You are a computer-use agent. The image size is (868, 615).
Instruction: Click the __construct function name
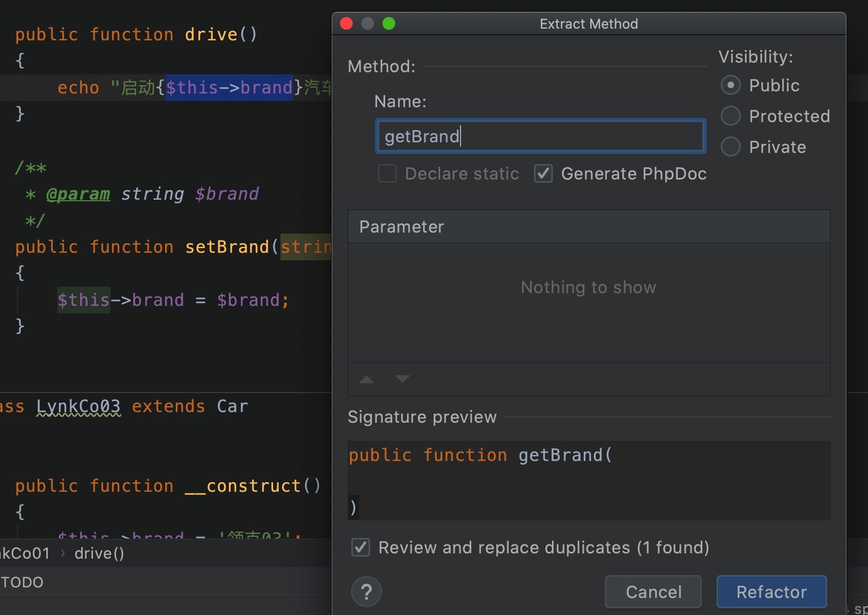(x=243, y=486)
